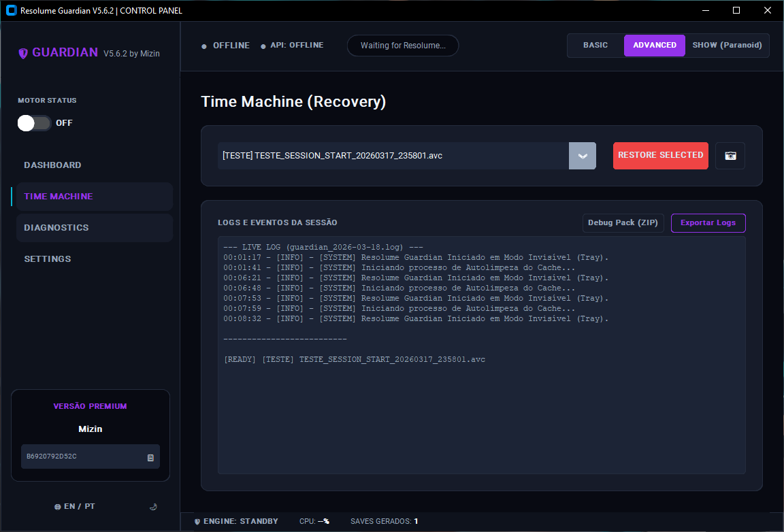Click the Guardian shield logo icon
Image resolution: width=784 pixels, height=532 pixels.
[23, 54]
